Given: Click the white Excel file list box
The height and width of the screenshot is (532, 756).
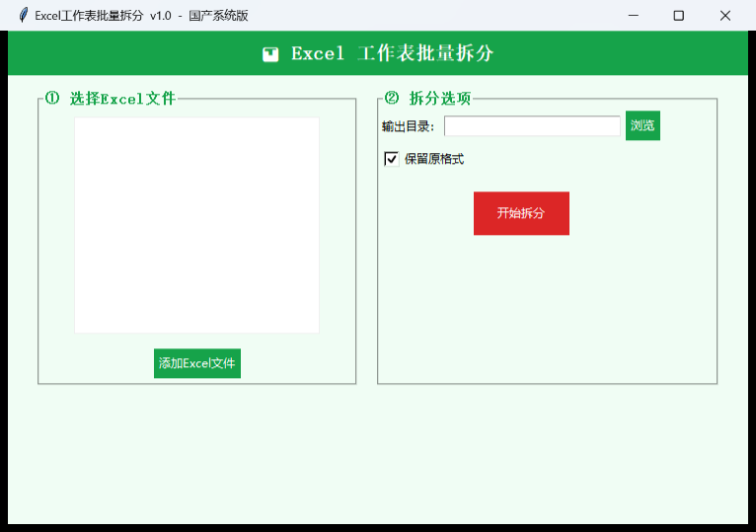Looking at the screenshot, I should (196, 225).
